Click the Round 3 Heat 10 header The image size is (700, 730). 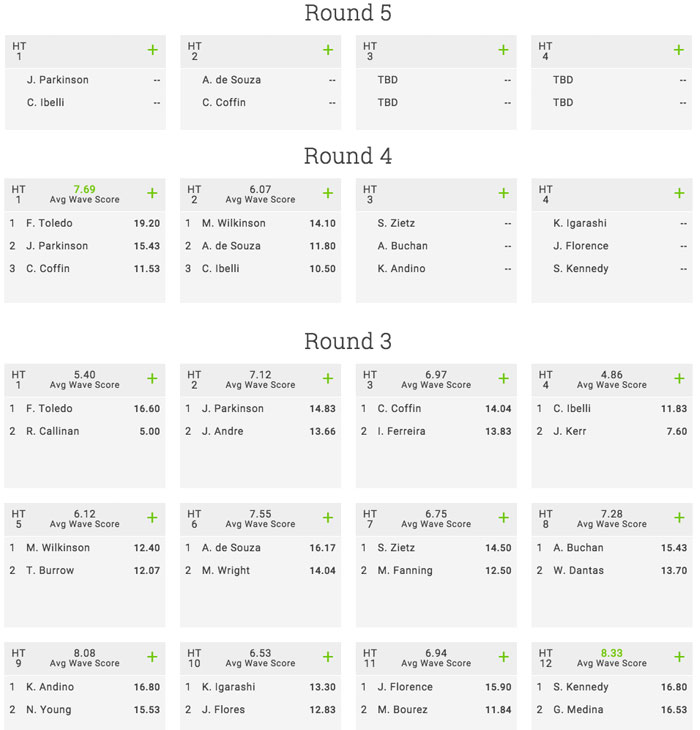click(261, 658)
